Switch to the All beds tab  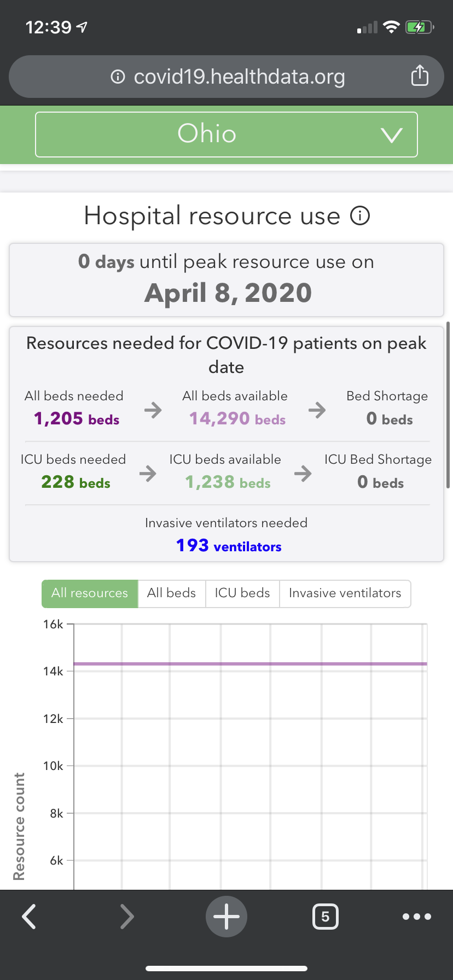click(x=172, y=593)
